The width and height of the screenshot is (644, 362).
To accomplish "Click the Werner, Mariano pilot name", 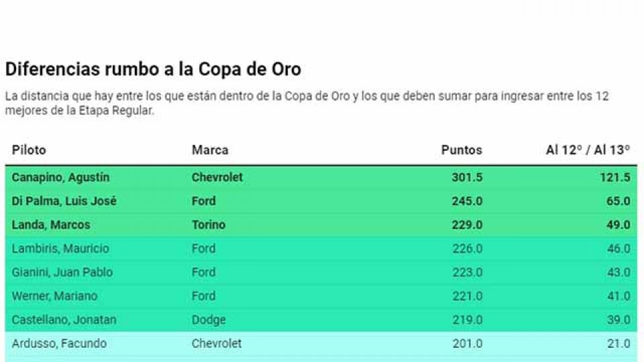I will [54, 296].
